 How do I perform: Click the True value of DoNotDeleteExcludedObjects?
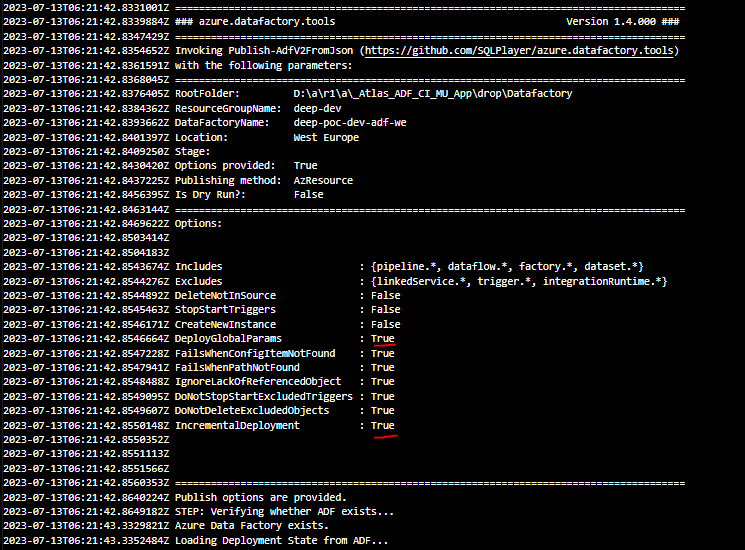pyautogui.click(x=382, y=410)
